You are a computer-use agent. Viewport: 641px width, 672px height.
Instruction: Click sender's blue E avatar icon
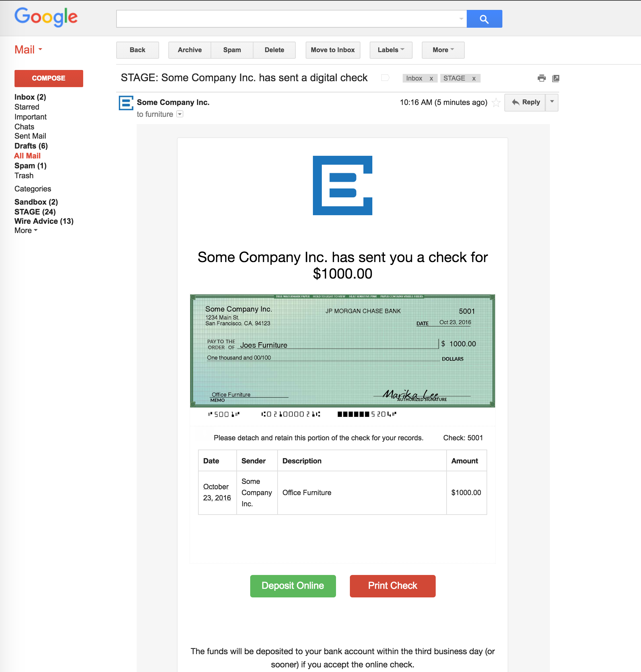click(x=126, y=103)
